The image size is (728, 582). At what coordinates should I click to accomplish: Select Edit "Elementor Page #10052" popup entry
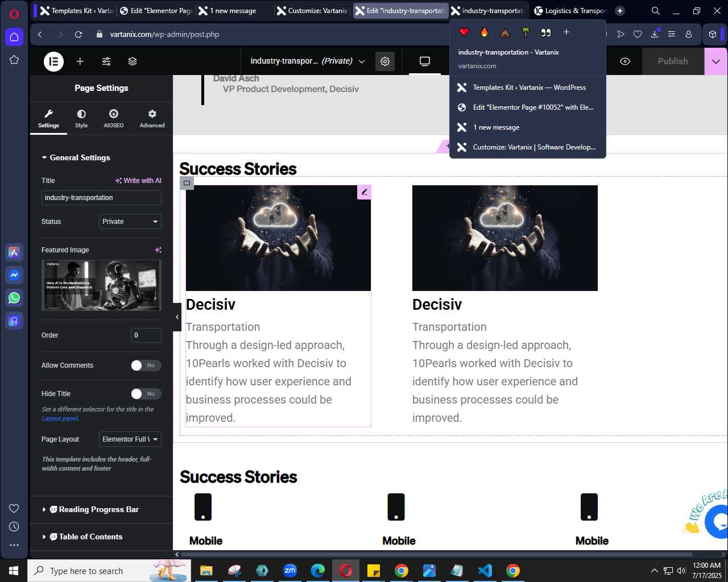click(528, 107)
